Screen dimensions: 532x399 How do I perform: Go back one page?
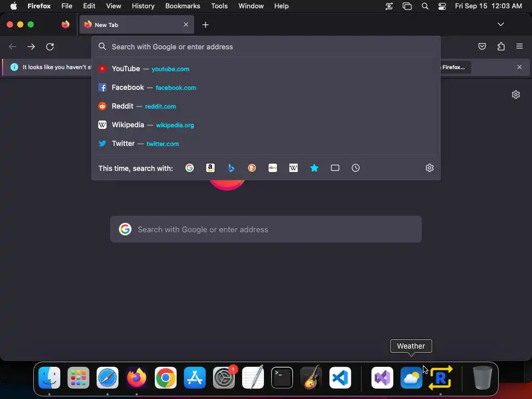[x=12, y=46]
